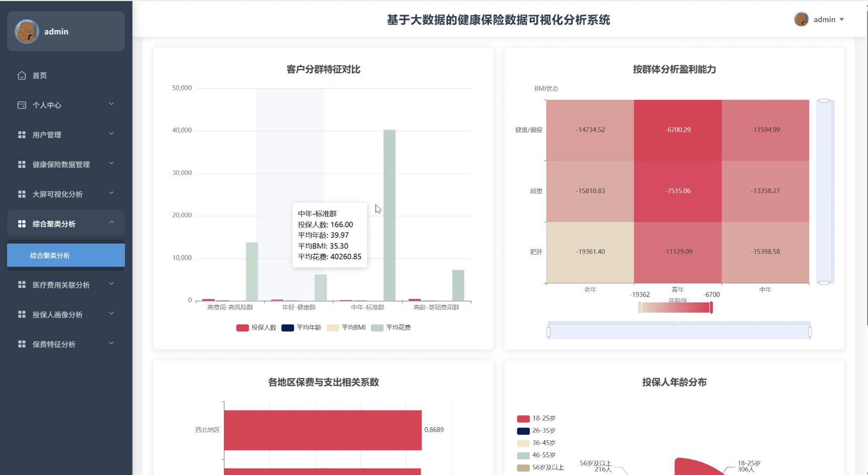Click the heatmap cell showing -13358.27

765,191
